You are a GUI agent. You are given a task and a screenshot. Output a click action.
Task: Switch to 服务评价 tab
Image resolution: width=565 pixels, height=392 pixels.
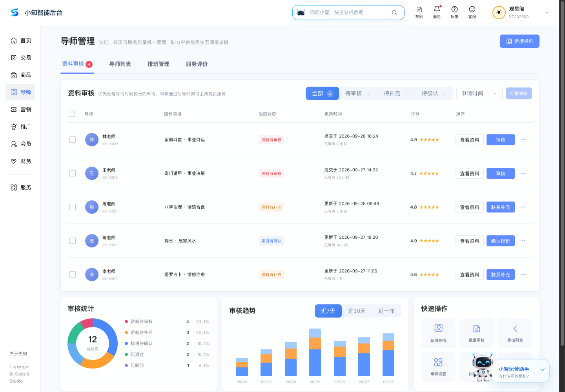click(197, 64)
